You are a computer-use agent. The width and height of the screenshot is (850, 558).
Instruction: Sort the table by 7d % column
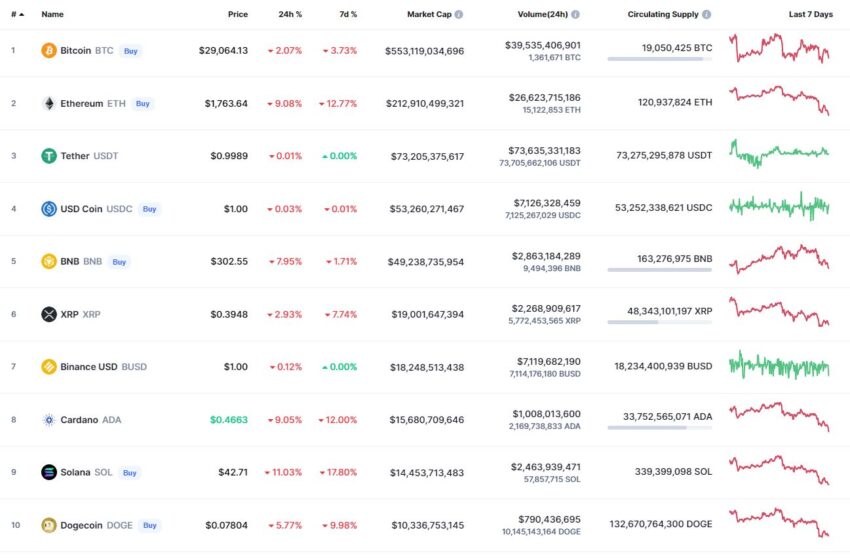point(348,14)
